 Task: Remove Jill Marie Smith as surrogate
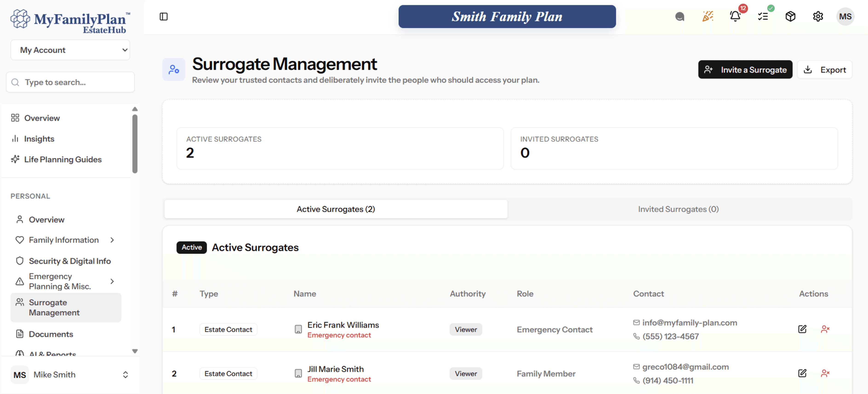(825, 373)
